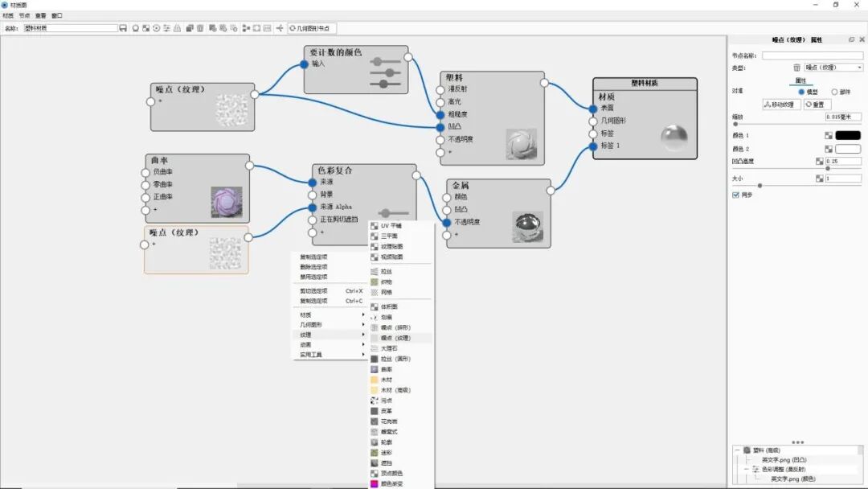
Task: Click the map icon beside the 大小 field
Action: click(820, 177)
